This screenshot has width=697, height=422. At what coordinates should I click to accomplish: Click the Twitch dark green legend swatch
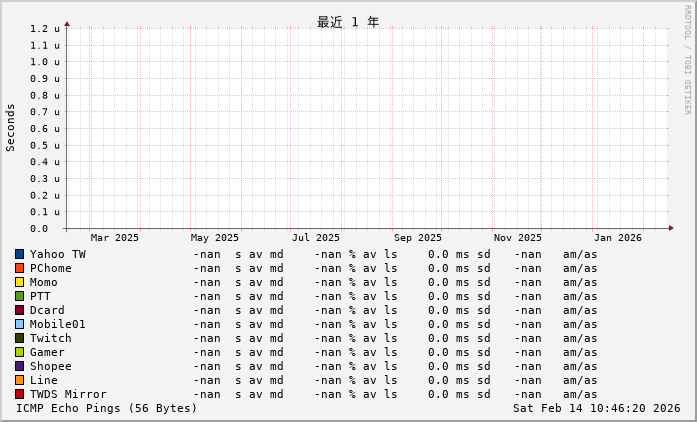[19, 338]
